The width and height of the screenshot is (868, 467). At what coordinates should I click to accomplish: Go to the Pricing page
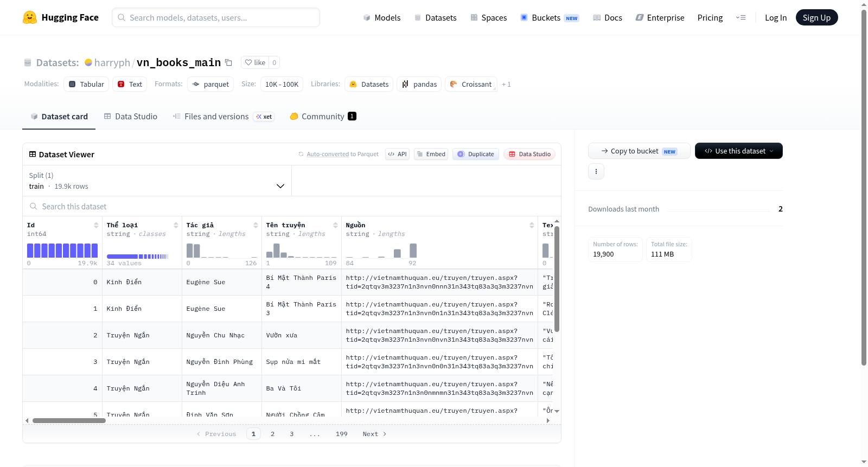click(710, 18)
